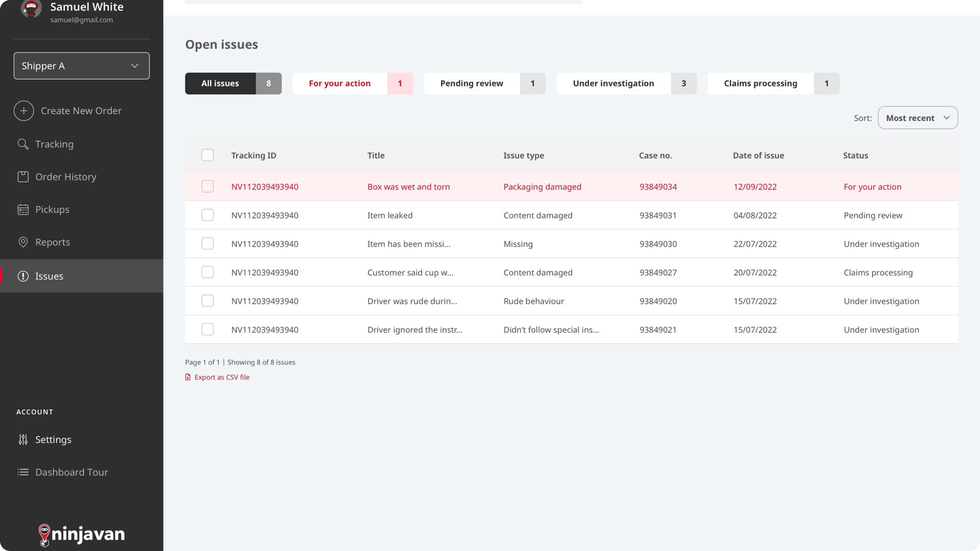Select the checkbox for case 93849027
The image size is (980, 551).
[207, 272]
